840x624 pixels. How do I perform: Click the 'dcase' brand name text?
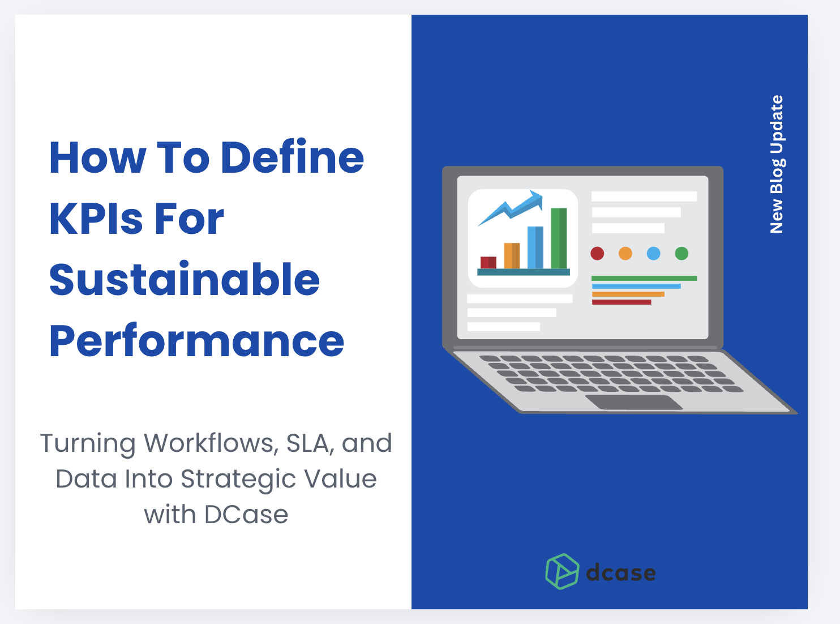pyautogui.click(x=621, y=572)
